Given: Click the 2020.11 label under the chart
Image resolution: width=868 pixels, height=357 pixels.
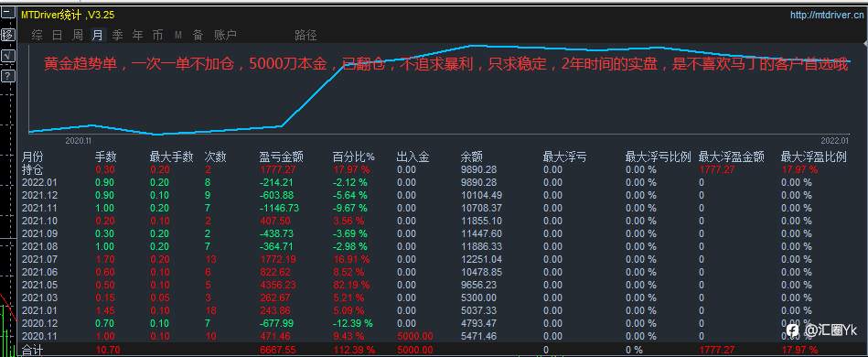Looking at the screenshot, I should 78,141.
